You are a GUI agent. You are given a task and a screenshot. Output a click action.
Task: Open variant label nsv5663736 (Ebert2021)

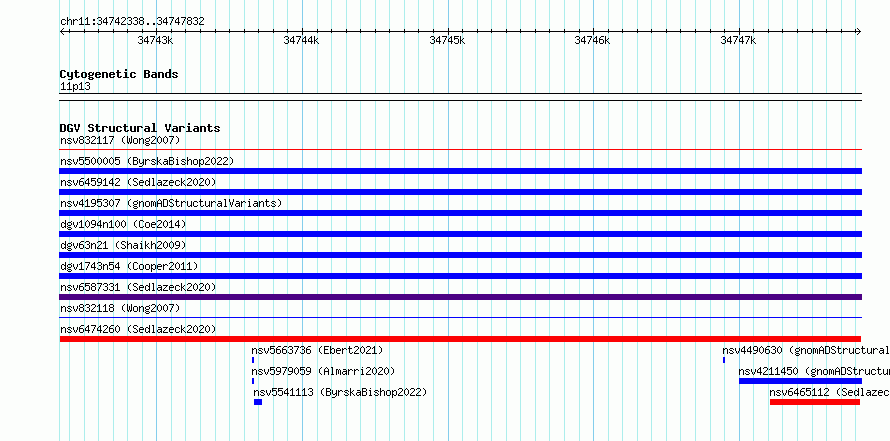317,350
